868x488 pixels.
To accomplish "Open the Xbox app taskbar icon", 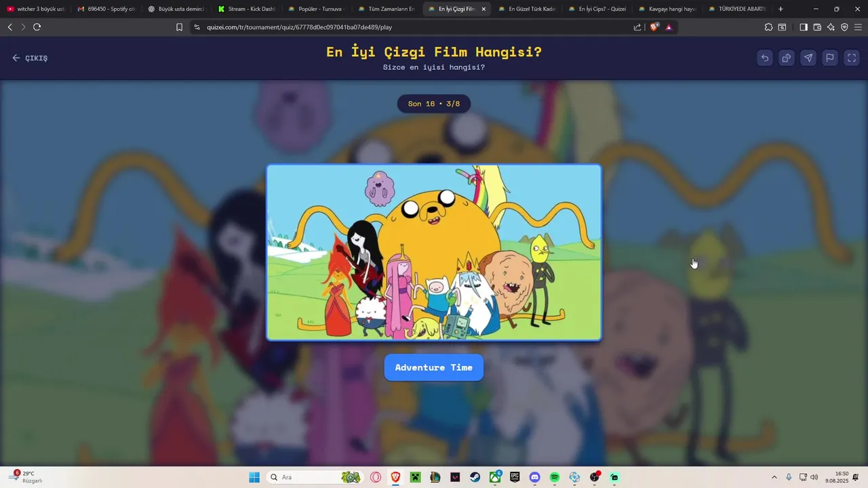I will tap(495, 477).
